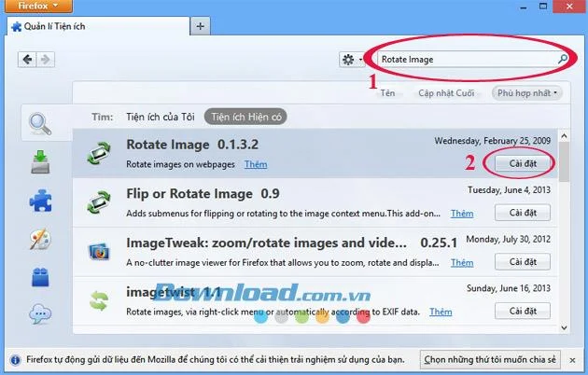This screenshot has height=375, width=588.
Task: Dismiss the Mozilla data notification bar
Action: click(572, 360)
